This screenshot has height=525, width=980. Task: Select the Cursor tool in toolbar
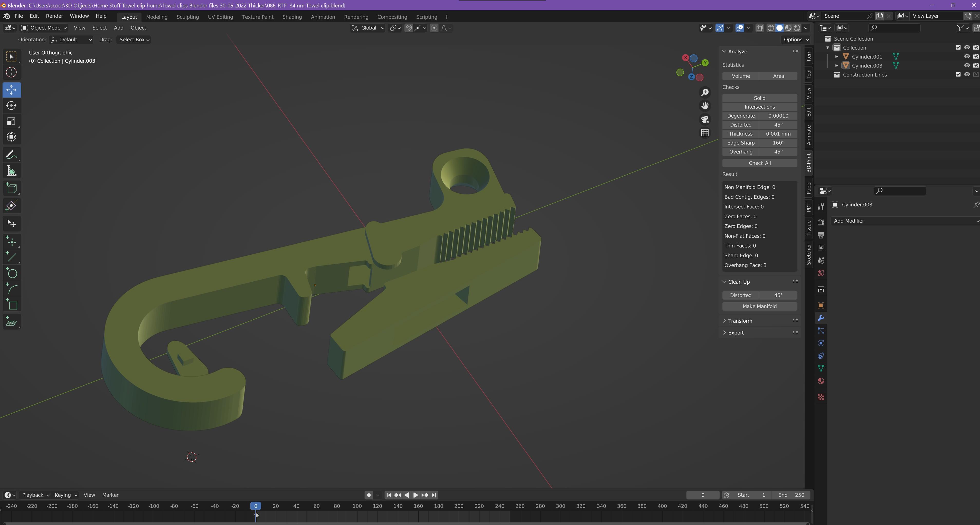11,72
